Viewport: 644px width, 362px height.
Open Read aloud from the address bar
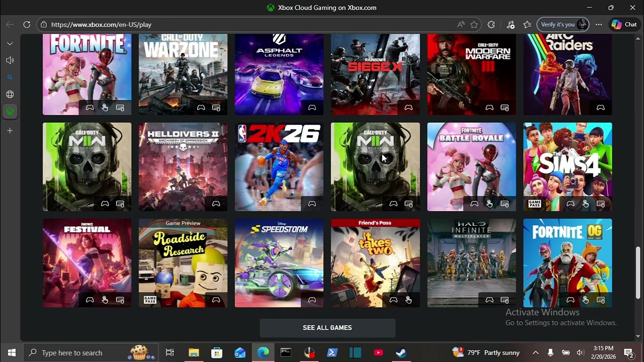[x=461, y=24]
